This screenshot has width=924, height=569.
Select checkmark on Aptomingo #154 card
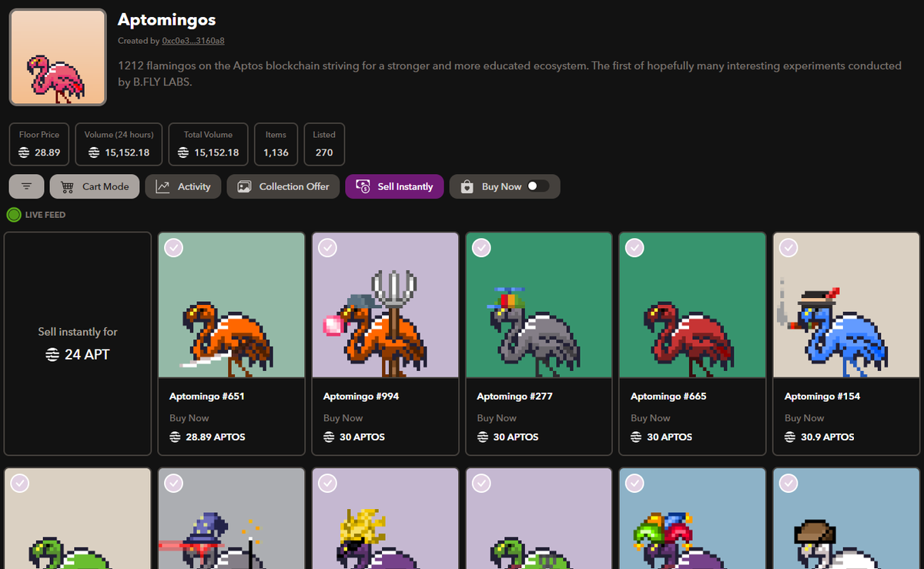pyautogui.click(x=788, y=248)
